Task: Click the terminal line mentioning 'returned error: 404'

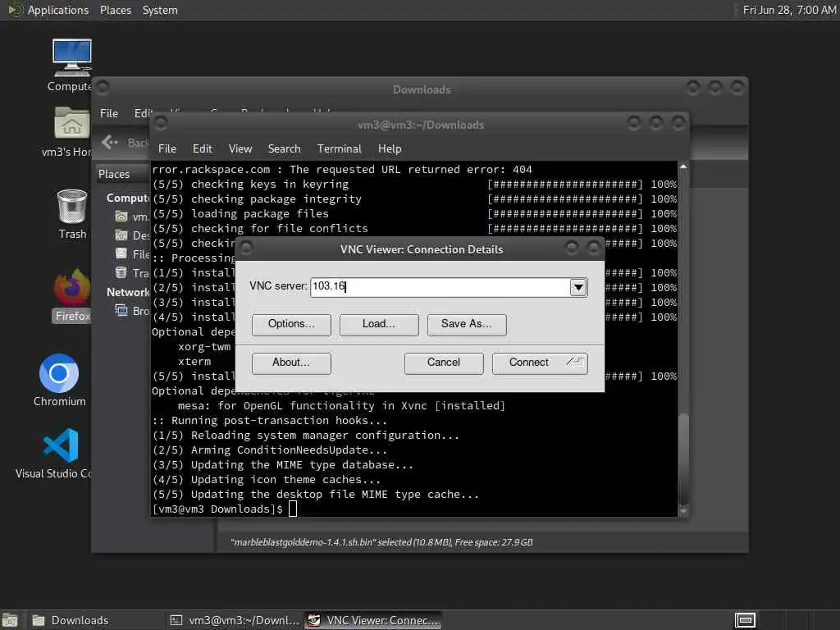Action: 342,169
